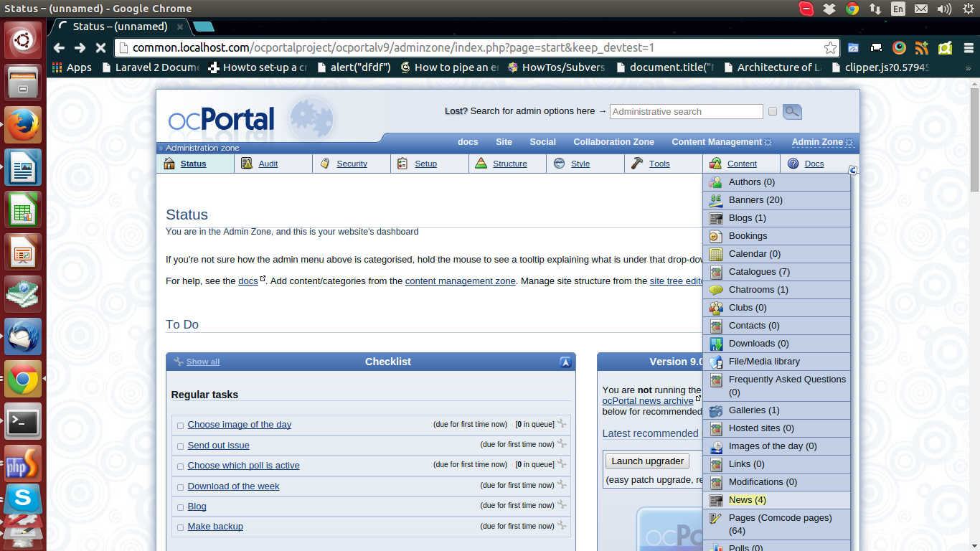Follow the 'content management zone' link
Viewport: 980px width, 551px height.
point(460,281)
